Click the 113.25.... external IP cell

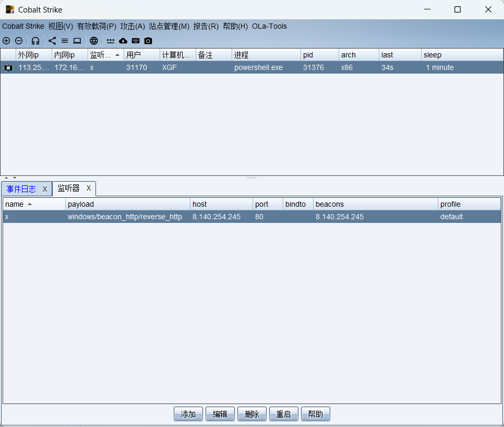(x=34, y=67)
